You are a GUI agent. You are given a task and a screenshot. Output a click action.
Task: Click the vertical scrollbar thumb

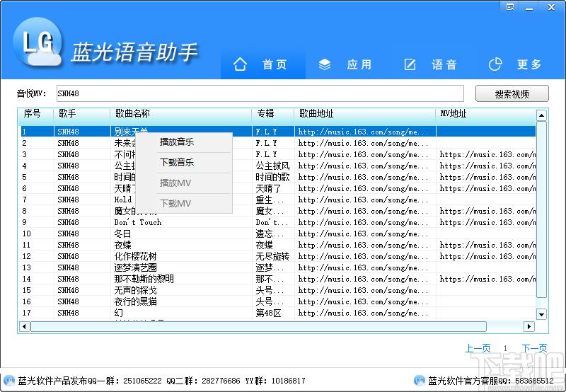pyautogui.click(x=541, y=209)
